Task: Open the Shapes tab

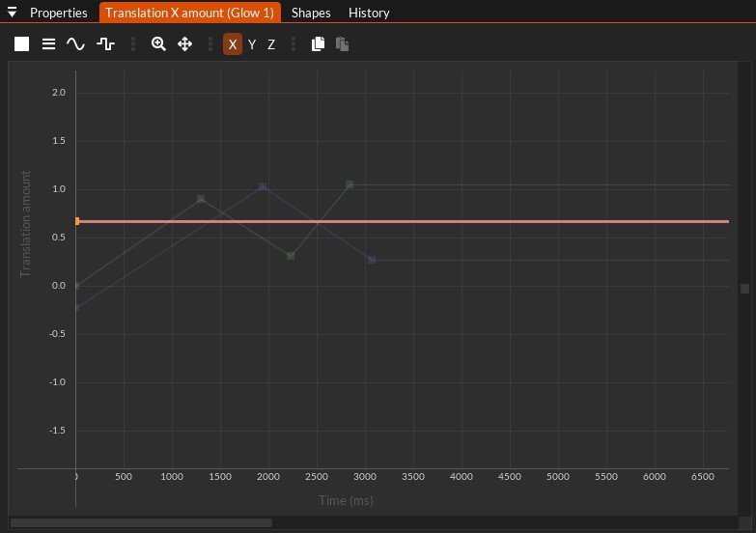Action: pos(311,13)
